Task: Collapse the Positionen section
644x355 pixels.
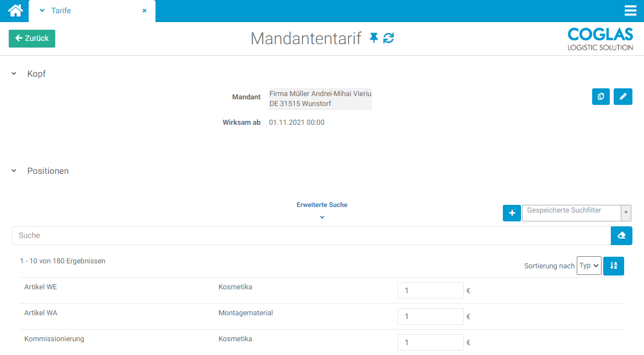Action: tap(14, 171)
